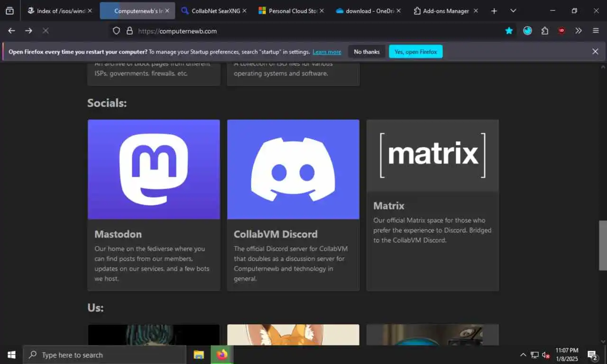
Task: Close the Add-ons Manager tab
Action: click(x=476, y=10)
